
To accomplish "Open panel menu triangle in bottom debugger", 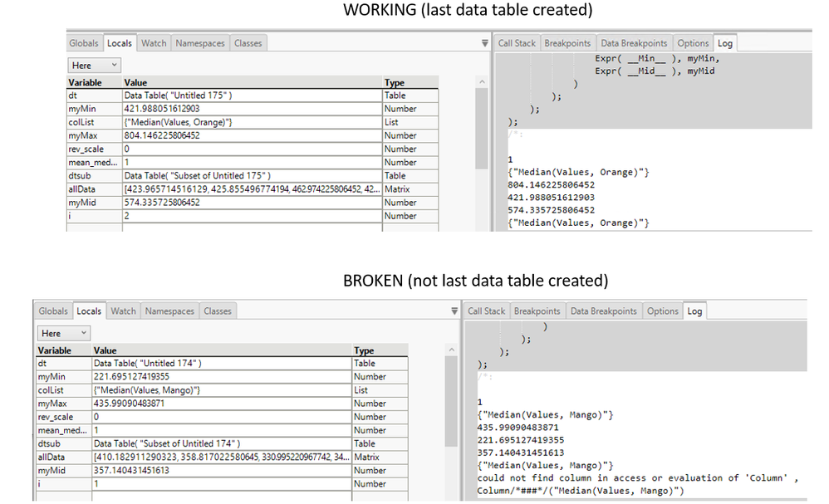I will [x=454, y=311].
